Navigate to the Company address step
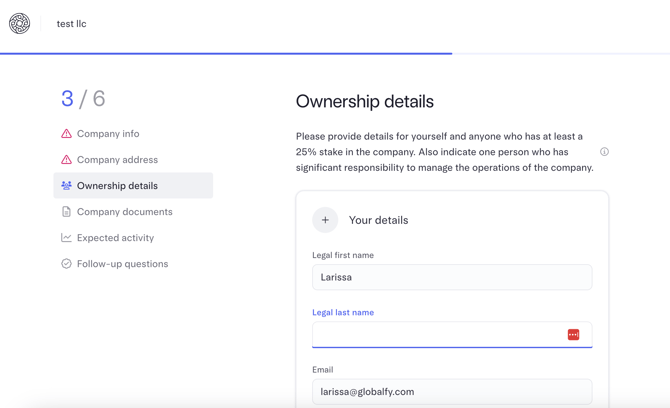 pos(117,160)
